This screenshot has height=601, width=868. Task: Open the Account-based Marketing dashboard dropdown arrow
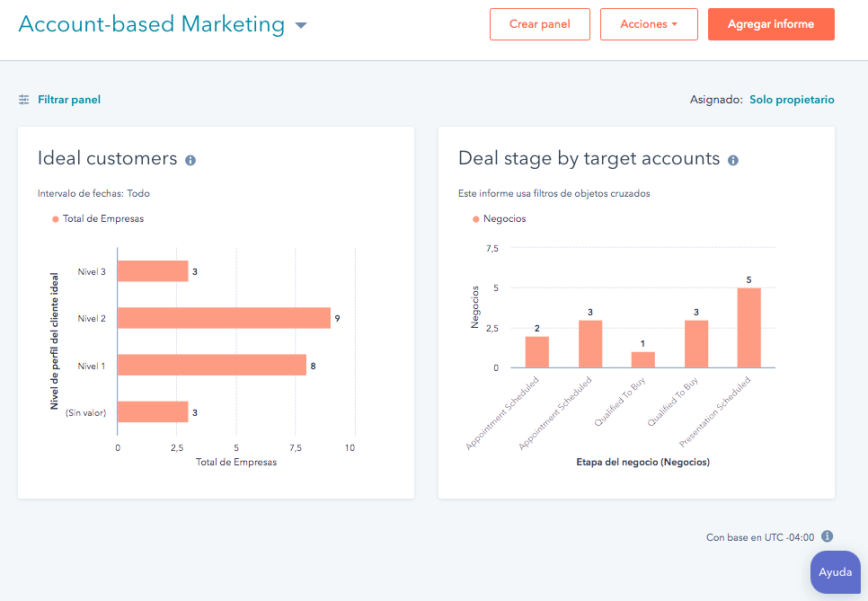point(301,25)
